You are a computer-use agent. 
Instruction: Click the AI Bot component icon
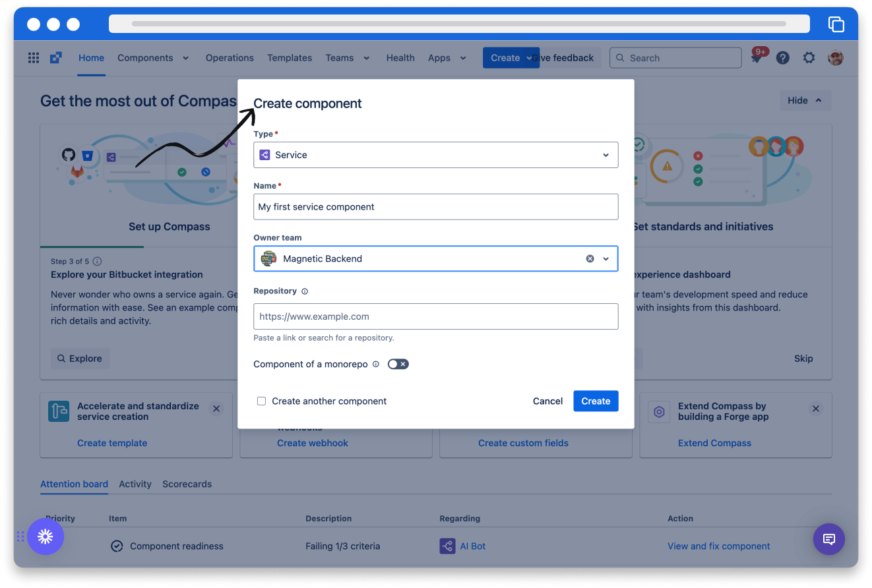click(x=447, y=546)
